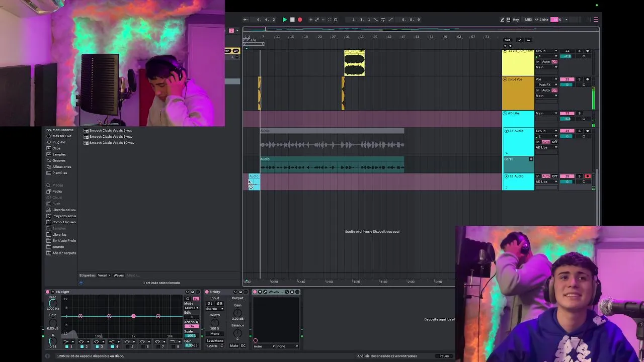The width and height of the screenshot is (644, 362).
Task: Click the Set locator button
Action: [x=508, y=40]
